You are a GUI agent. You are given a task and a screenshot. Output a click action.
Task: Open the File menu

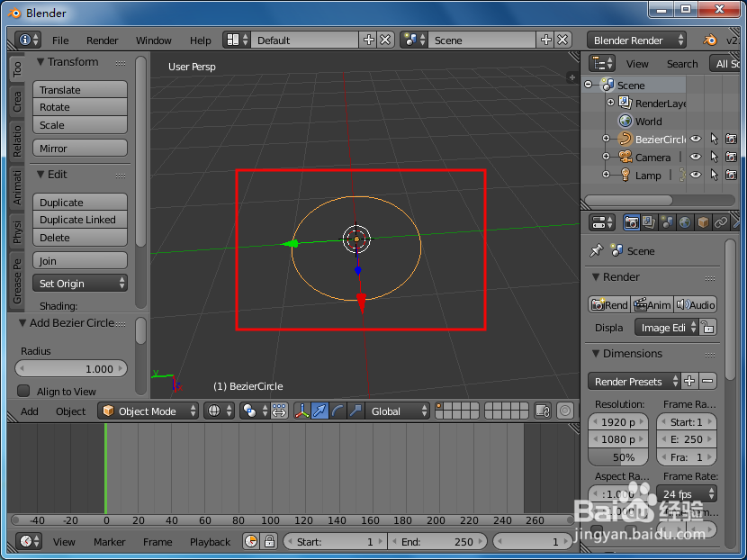[x=60, y=41]
